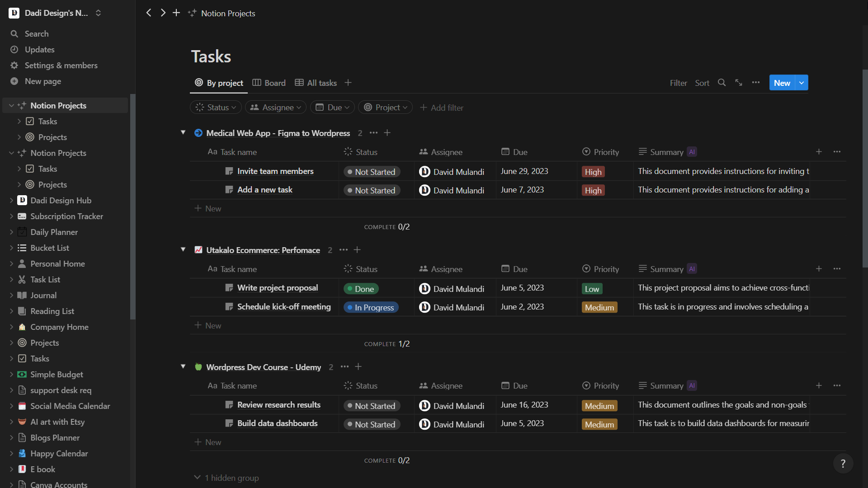
Task: Open the expand view arrows icon
Action: pos(739,83)
